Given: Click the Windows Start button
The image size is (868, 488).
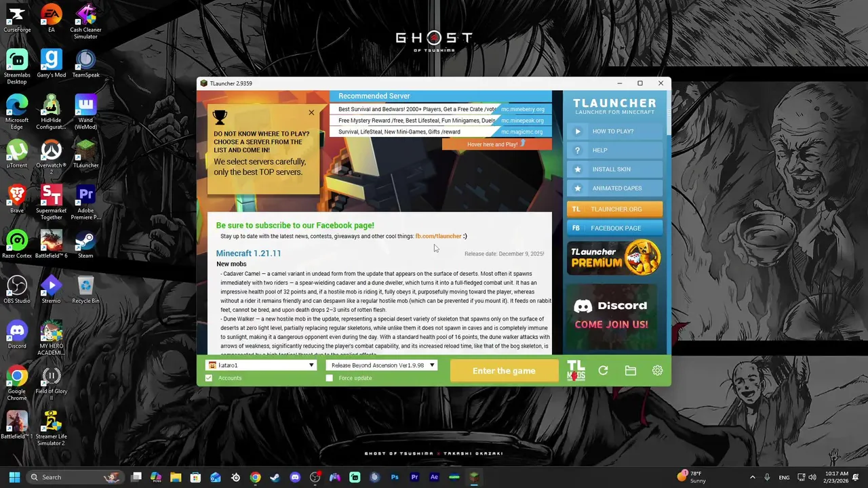Looking at the screenshot, I should coord(14,477).
